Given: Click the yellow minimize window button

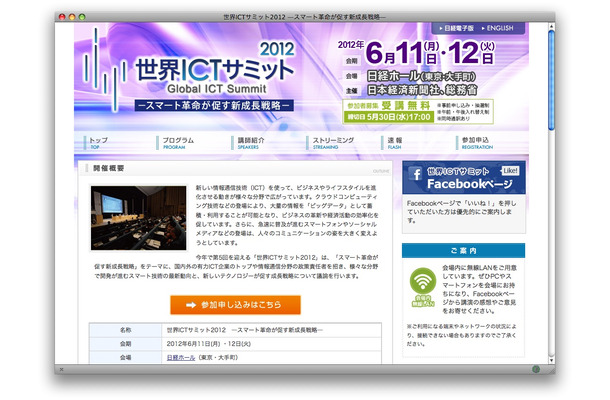Looking at the screenshot, I should [72, 17].
